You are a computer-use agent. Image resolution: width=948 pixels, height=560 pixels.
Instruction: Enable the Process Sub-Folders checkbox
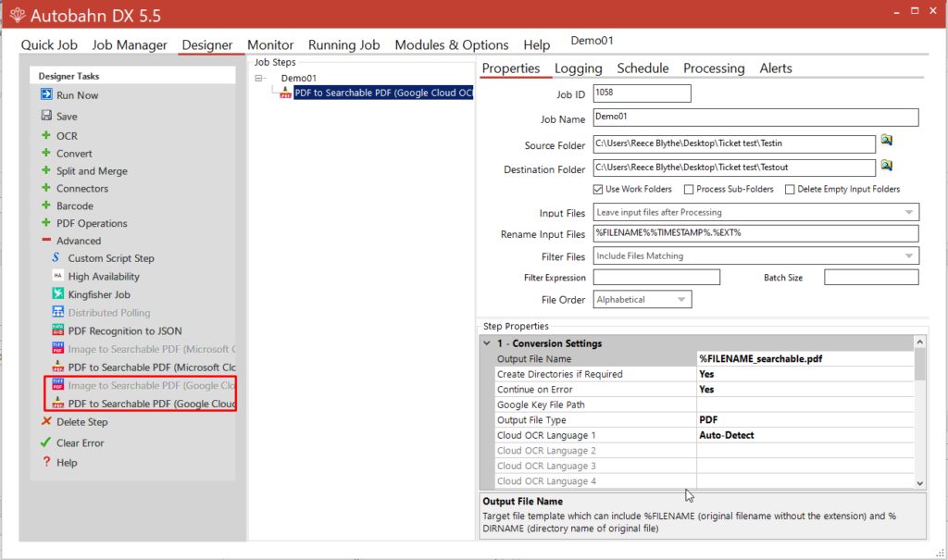pyautogui.click(x=689, y=189)
